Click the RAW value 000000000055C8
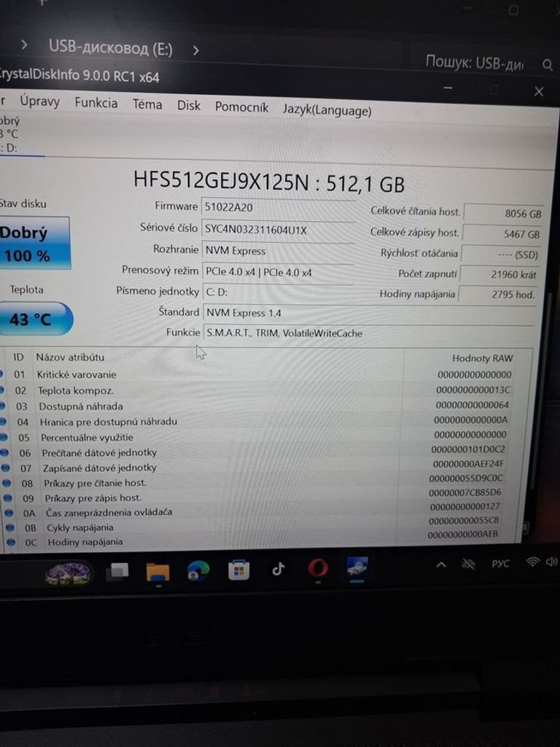Viewport: 560px width, 747px height. coord(464,520)
